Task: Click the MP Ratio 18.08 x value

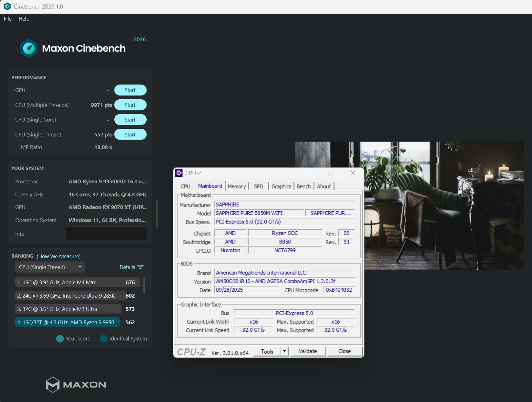Action: tap(103, 147)
